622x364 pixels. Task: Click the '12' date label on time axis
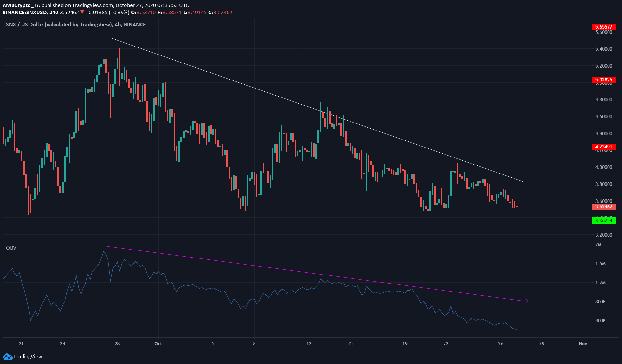tap(309, 344)
